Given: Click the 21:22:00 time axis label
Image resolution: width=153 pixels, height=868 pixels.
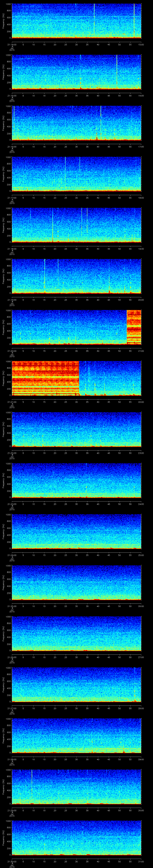Looking at the screenshot, I should point(12,453).
